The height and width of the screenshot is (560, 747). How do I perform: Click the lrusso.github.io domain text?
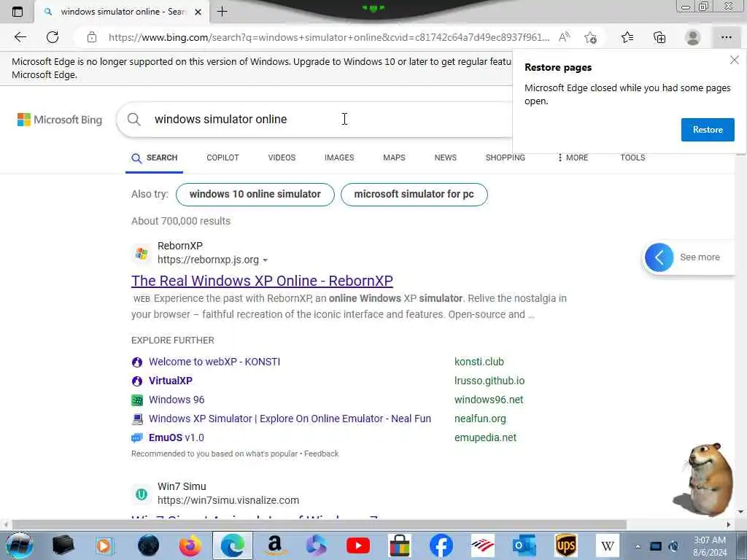point(489,381)
